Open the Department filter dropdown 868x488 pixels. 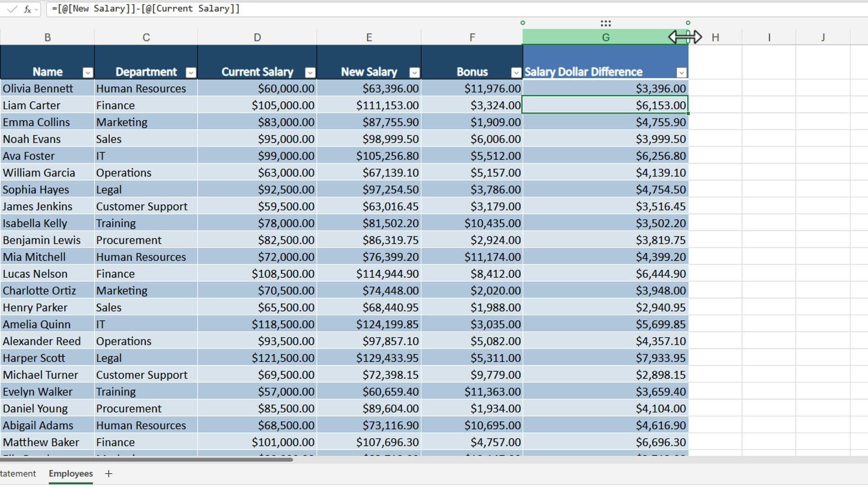point(191,72)
